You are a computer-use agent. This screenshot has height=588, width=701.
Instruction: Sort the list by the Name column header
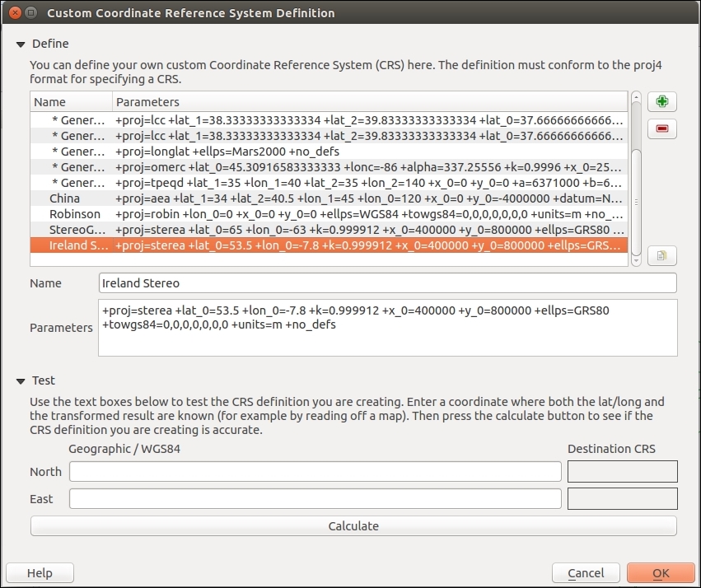point(71,102)
